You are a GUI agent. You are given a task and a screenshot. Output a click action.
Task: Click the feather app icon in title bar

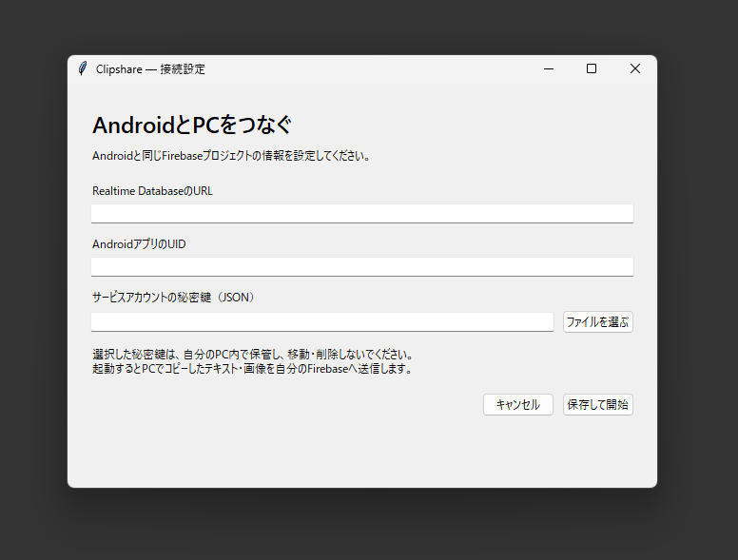click(83, 68)
